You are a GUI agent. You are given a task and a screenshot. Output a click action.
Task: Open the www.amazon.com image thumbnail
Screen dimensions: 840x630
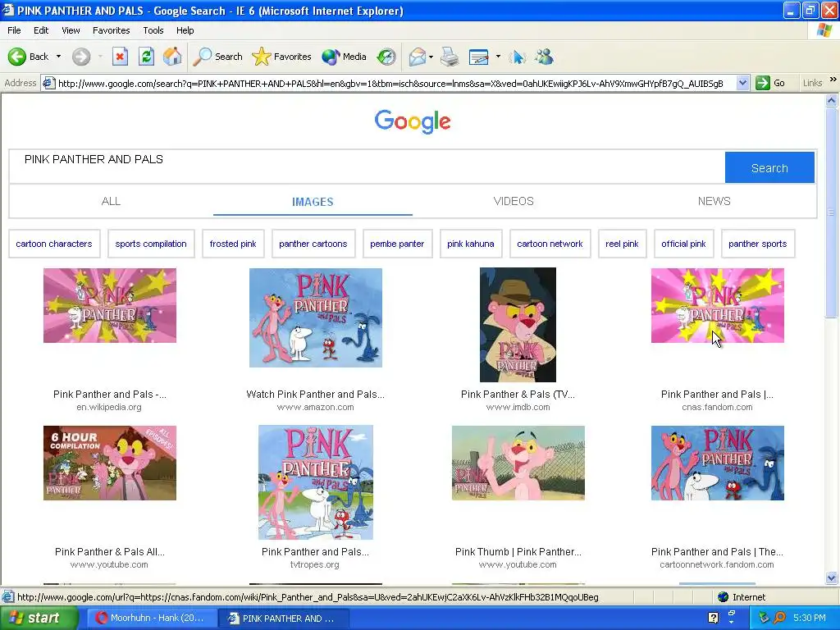coord(316,317)
